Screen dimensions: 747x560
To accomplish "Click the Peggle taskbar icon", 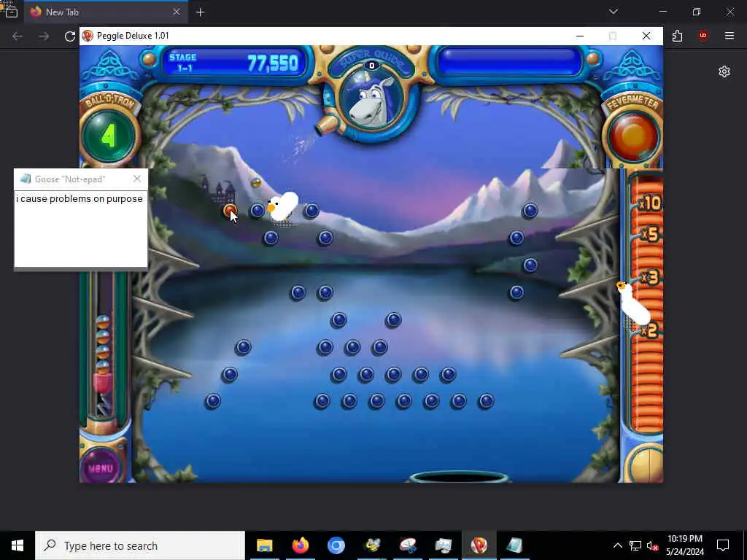I will pos(479,545).
